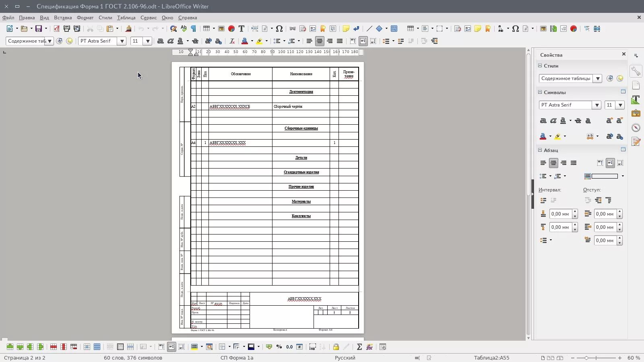The width and height of the screenshot is (644, 362).
Task: Toggle Justified alignment in the formatting toolbar
Action: (x=340, y=41)
